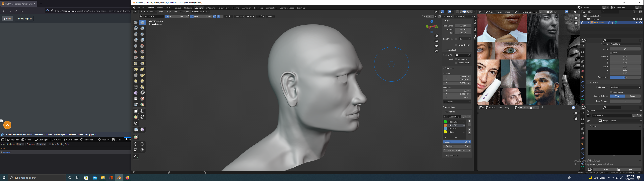Click the camera view icon in viewport
Screen dimensions: 644x181
coord(437,46)
